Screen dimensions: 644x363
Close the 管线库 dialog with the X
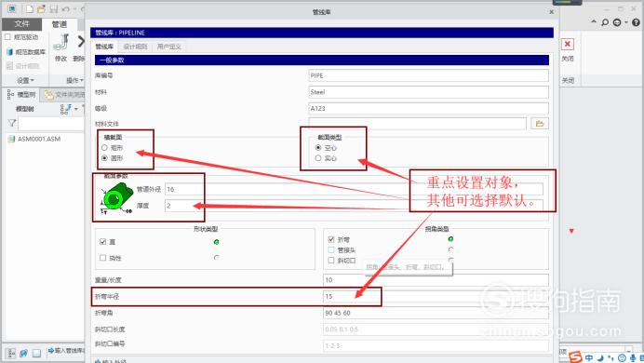click(551, 12)
